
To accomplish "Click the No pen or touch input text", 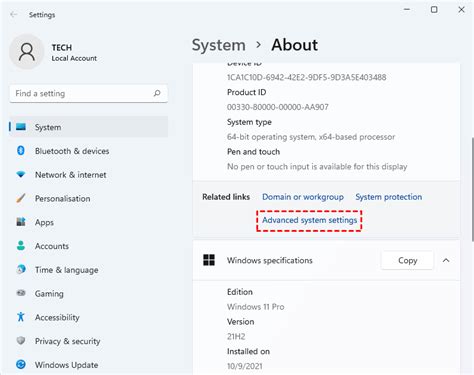I will (317, 167).
